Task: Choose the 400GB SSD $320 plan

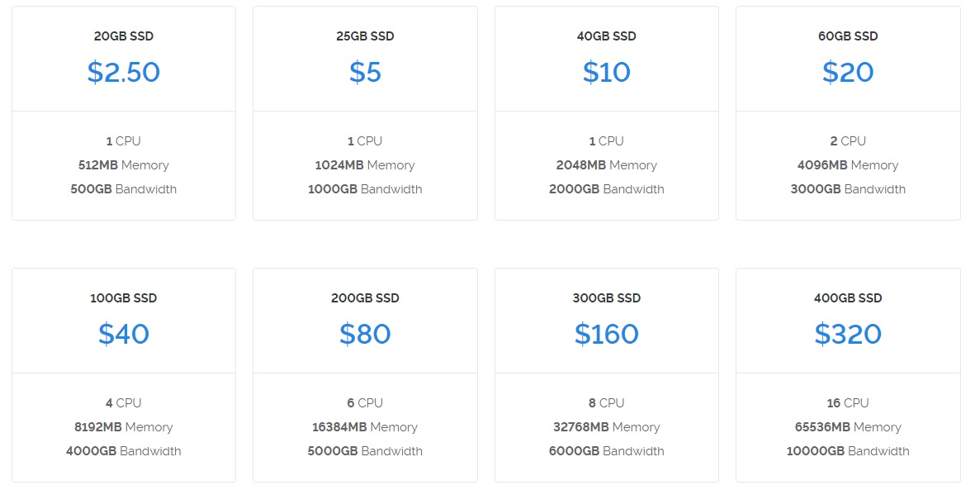Action: 848,375
